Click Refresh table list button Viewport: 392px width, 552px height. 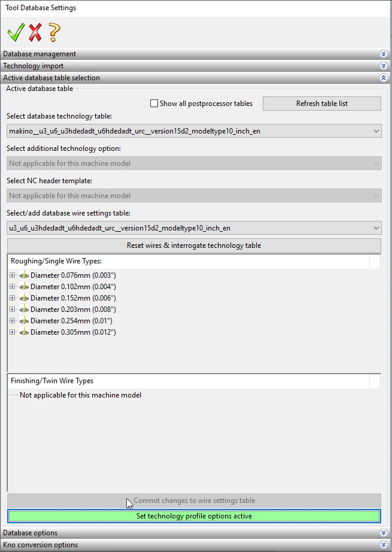click(x=321, y=104)
